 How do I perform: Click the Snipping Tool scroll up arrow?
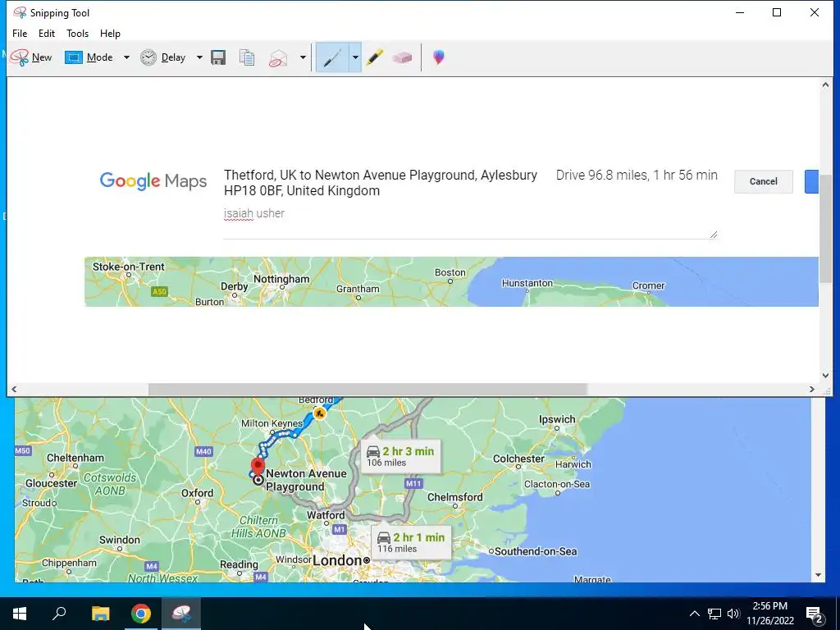tap(825, 84)
